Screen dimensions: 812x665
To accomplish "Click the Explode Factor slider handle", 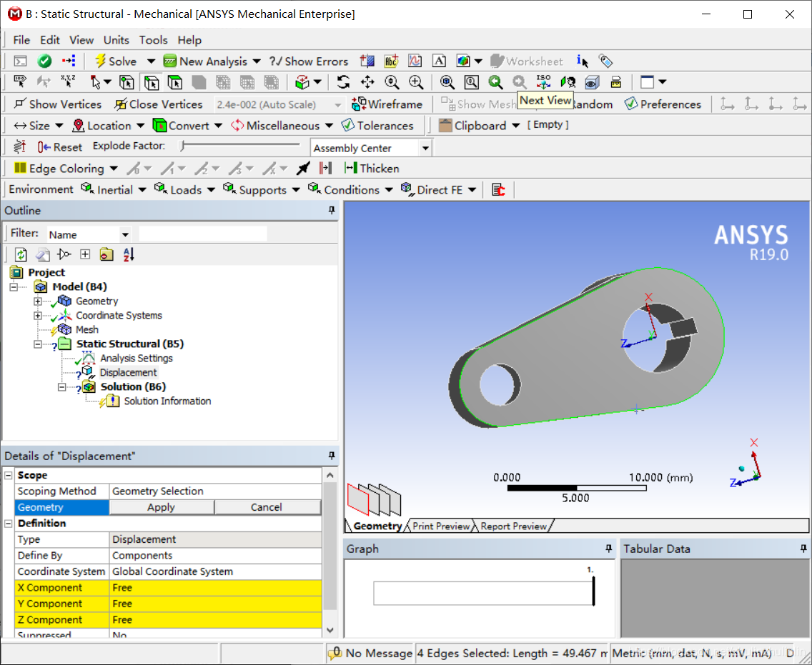I will pos(182,146).
